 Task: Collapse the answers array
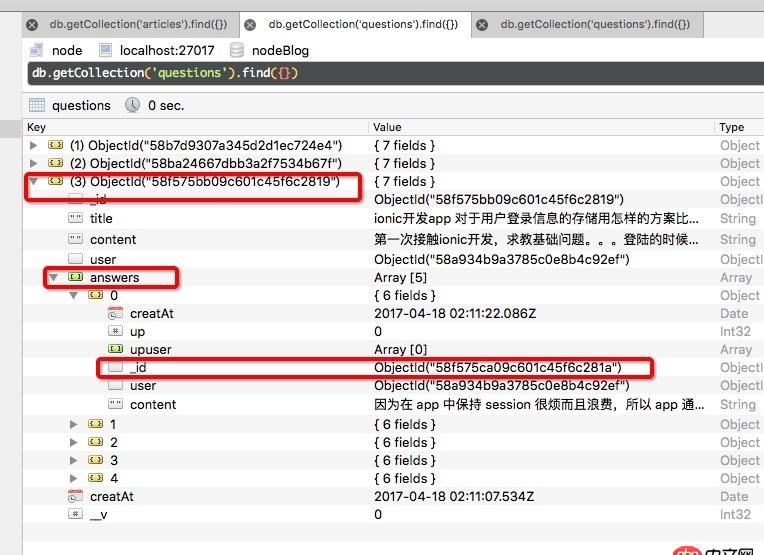pos(53,277)
